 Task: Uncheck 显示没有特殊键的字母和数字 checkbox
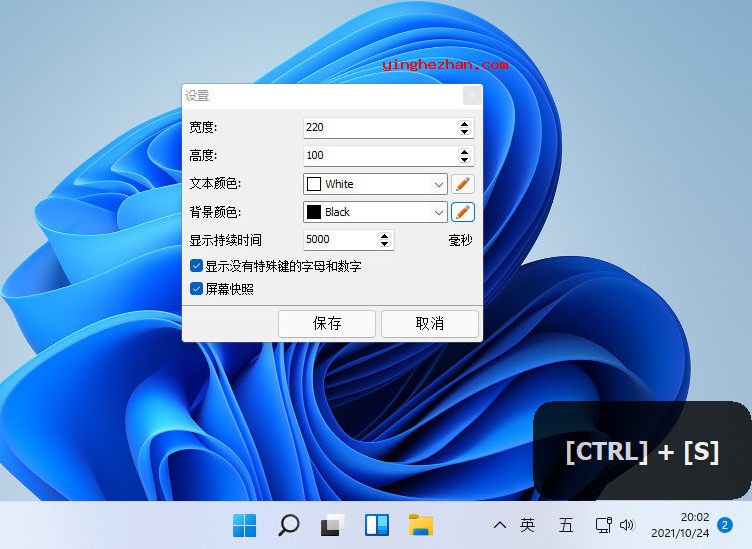tap(196, 266)
